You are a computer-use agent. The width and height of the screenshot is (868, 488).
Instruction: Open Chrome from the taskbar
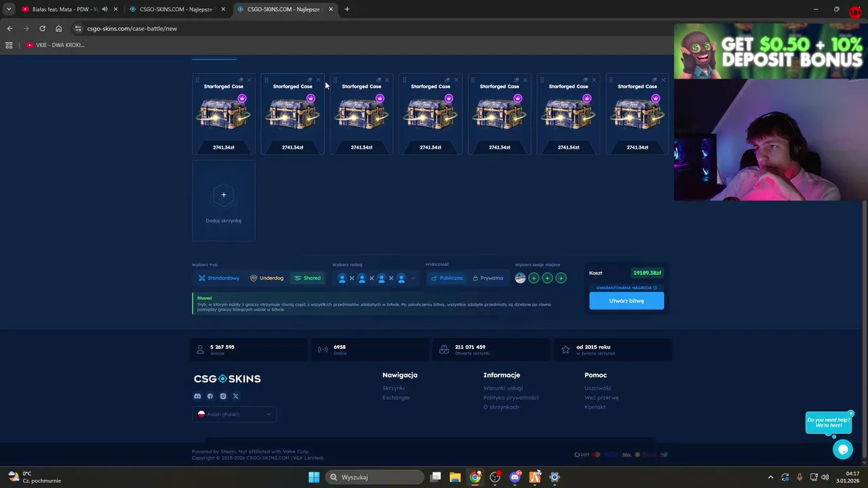tap(475, 477)
